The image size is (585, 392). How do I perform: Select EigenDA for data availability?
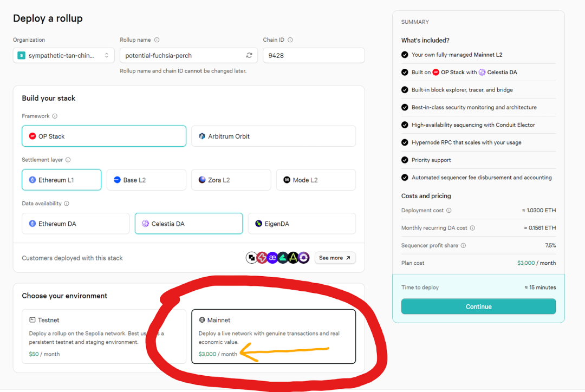click(x=302, y=224)
